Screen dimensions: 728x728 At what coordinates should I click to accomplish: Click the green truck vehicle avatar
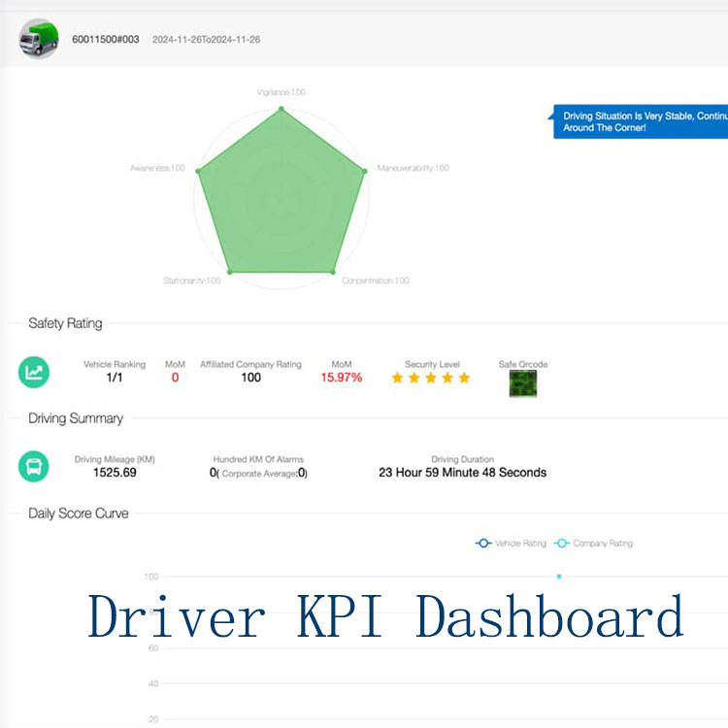click(x=39, y=39)
